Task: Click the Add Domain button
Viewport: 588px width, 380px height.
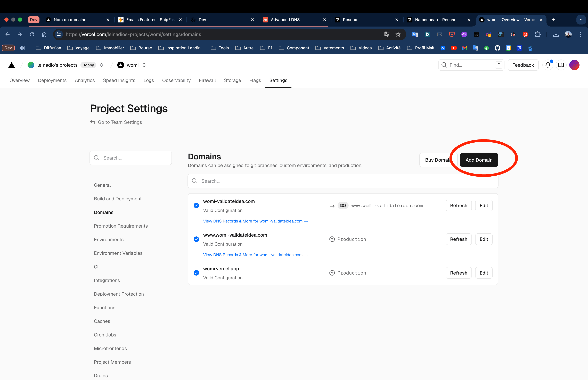Action: [479, 160]
